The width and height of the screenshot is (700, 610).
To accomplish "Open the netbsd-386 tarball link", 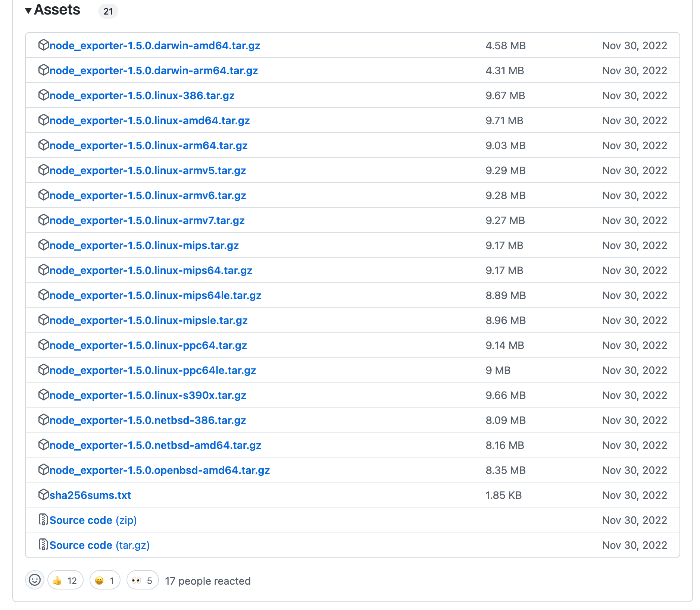I will [147, 420].
